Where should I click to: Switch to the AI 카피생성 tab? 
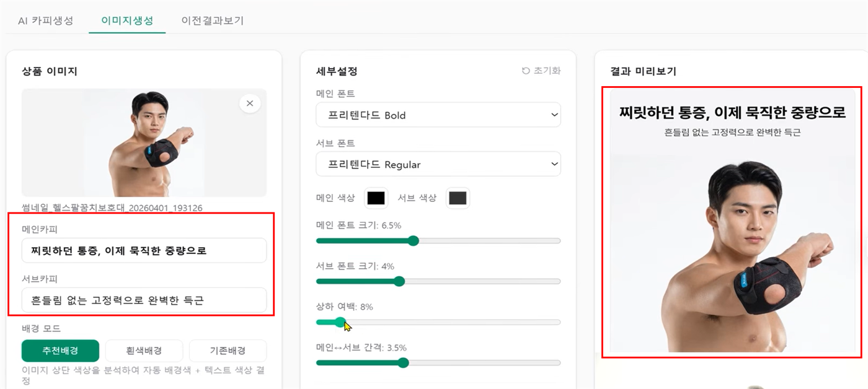click(x=45, y=20)
